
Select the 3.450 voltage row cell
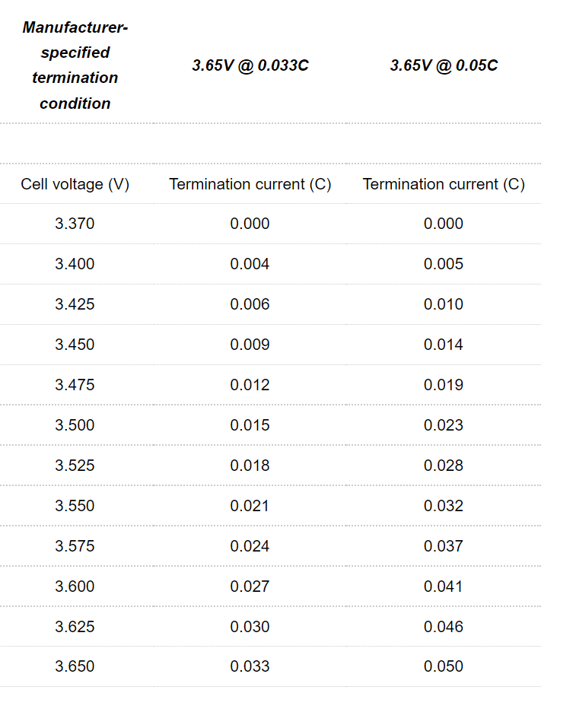point(75,345)
